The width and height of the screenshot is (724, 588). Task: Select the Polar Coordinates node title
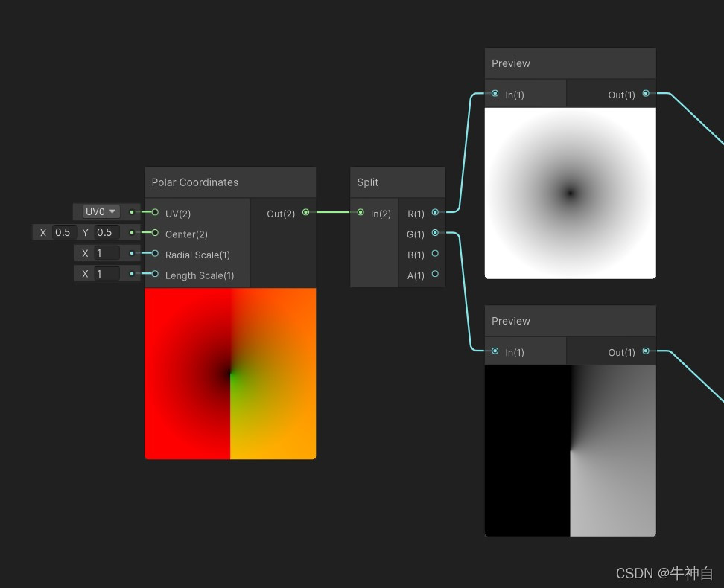tap(195, 182)
